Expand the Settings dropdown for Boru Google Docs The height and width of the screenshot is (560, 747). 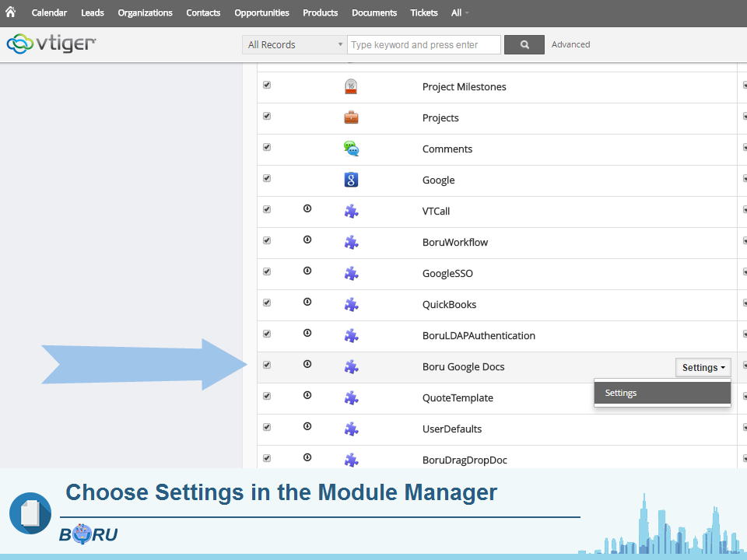[x=703, y=367]
